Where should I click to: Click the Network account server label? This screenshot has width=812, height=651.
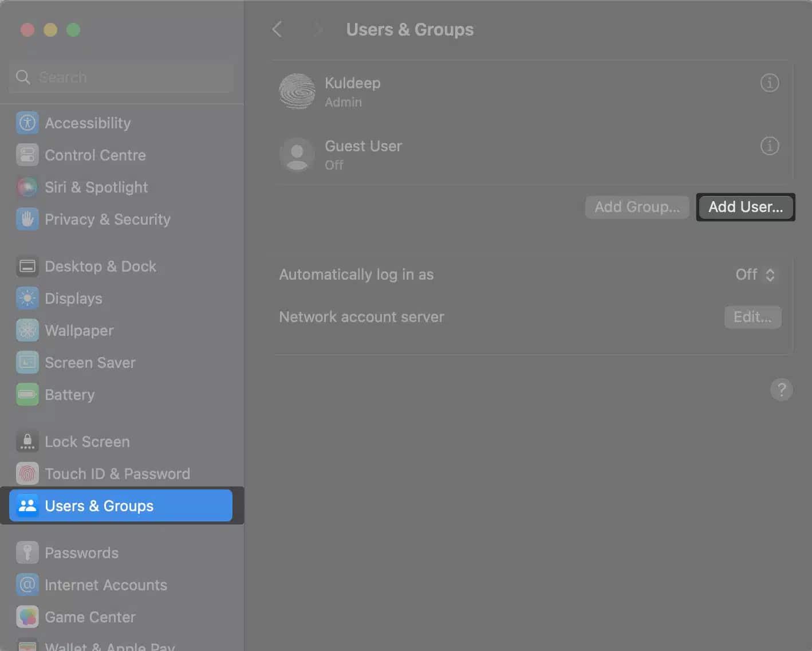point(361,317)
